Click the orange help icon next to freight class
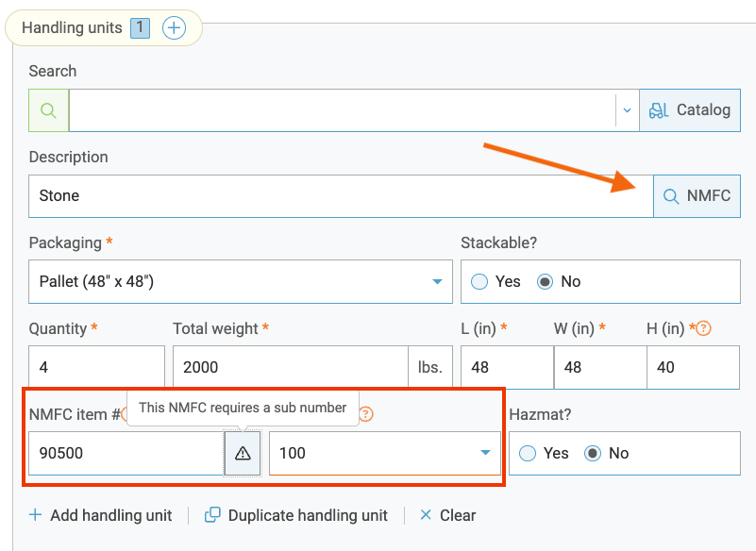This screenshot has width=756, height=551. pyautogui.click(x=366, y=413)
